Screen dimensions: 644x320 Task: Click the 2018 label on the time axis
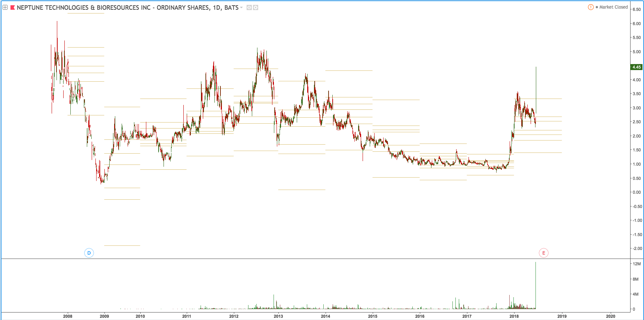pos(514,316)
